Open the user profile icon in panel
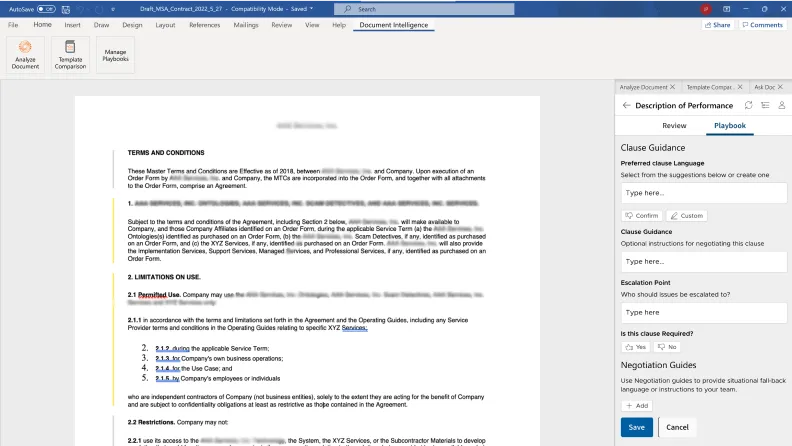The width and height of the screenshot is (792, 446). click(x=781, y=105)
